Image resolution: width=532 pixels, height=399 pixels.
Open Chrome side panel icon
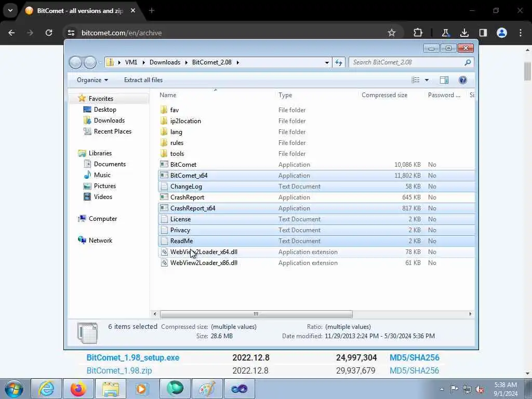pyautogui.click(x=483, y=33)
